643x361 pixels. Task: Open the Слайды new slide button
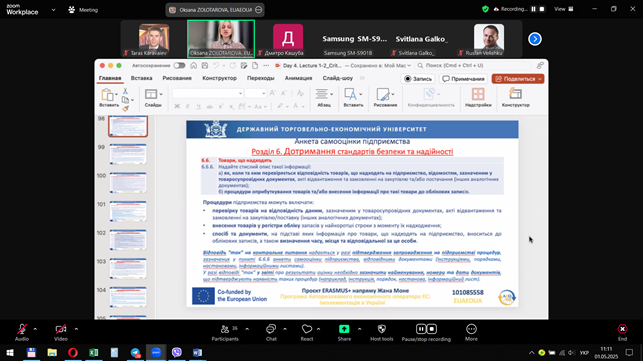click(153, 98)
